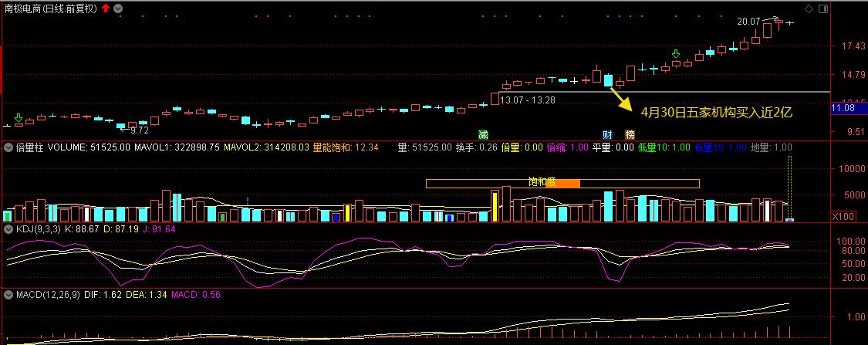The image size is (868, 345).
Task: Select the 南极电商(日线.前复权) title
Action: [x=52, y=8]
